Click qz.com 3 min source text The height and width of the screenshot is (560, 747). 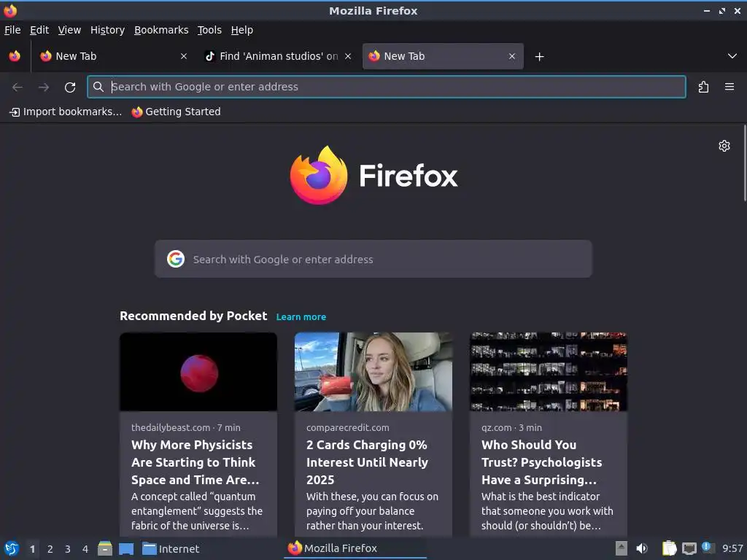(x=511, y=427)
